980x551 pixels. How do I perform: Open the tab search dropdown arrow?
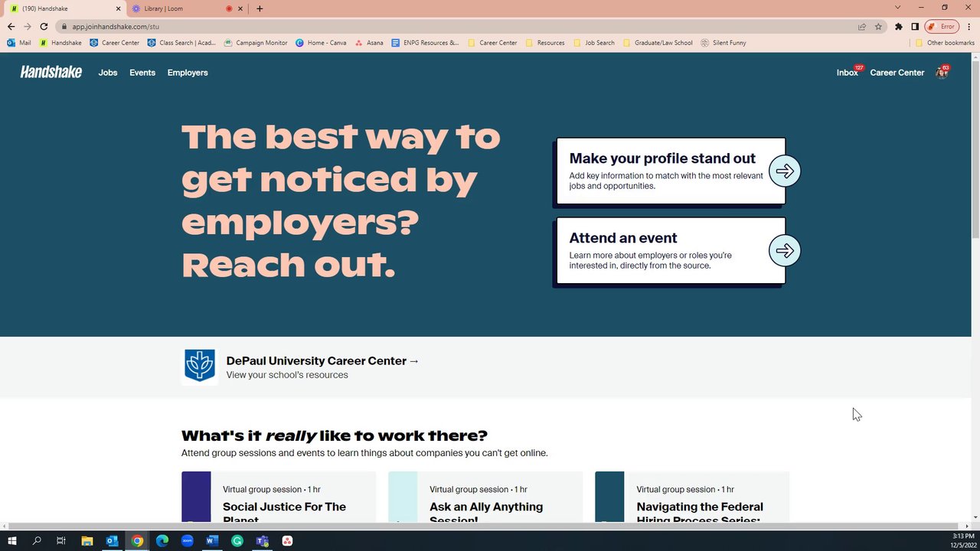point(898,8)
